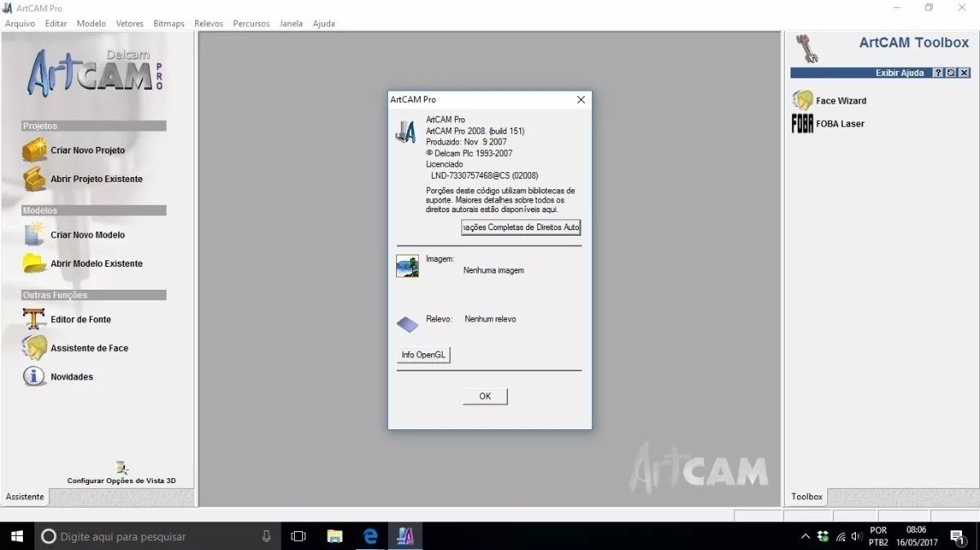This screenshot has height=550, width=980.
Task: Click Configurar Opções de Vista 3D icon
Action: coord(122,468)
